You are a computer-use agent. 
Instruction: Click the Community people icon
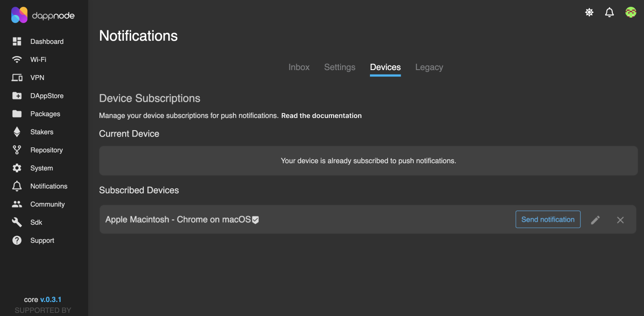17,204
